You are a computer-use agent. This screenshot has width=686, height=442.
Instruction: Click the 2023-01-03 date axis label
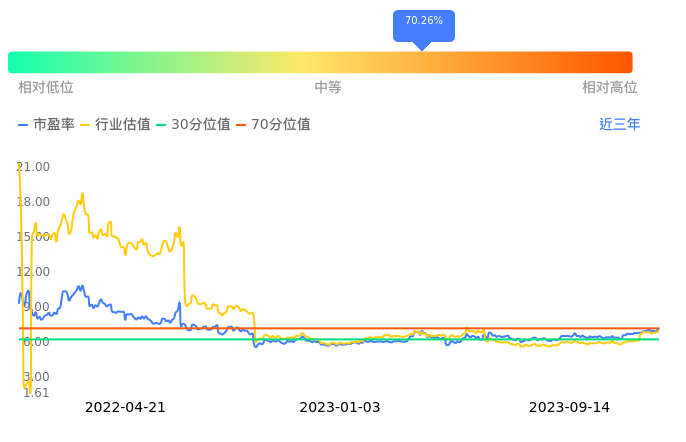tap(340, 408)
